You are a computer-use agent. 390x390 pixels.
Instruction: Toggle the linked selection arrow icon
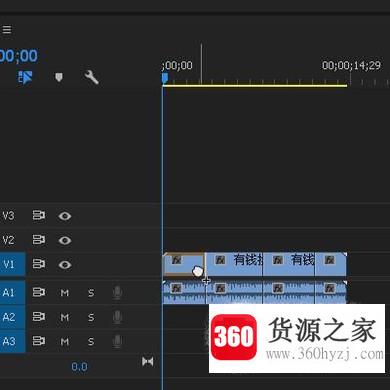[x=25, y=77]
